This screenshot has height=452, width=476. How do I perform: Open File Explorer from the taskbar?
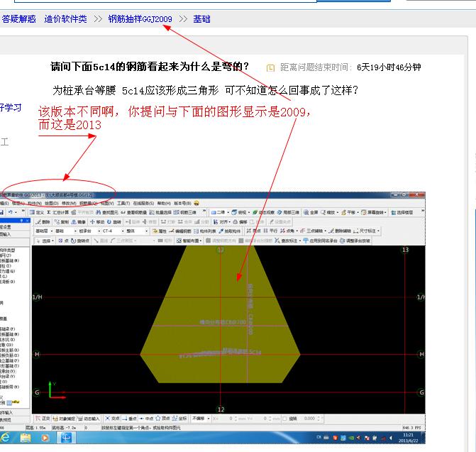pyautogui.click(x=26, y=437)
